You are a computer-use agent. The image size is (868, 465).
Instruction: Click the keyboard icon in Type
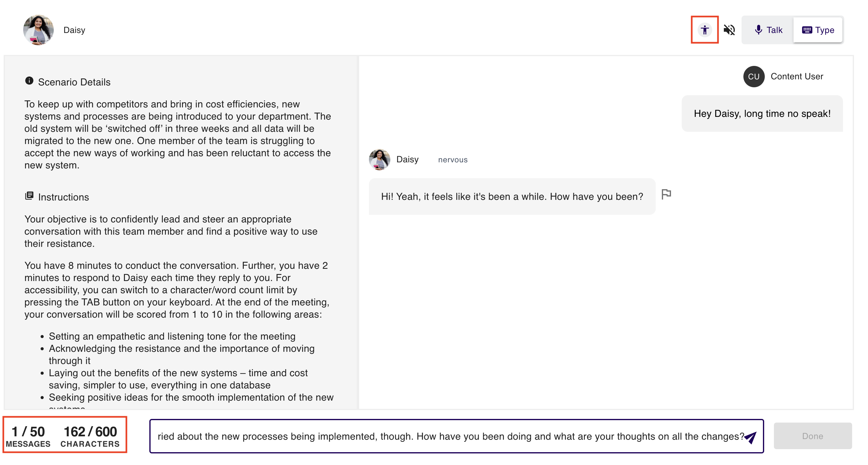[x=807, y=30]
